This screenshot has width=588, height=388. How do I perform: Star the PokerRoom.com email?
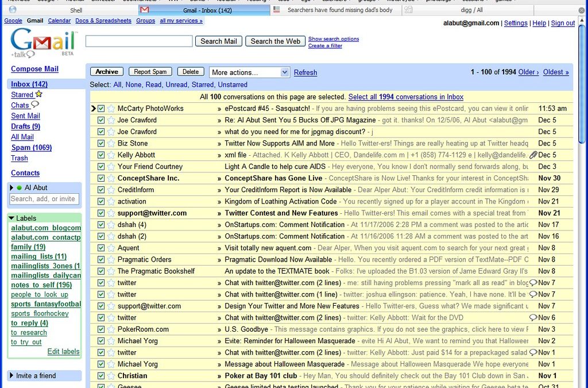pyautogui.click(x=111, y=330)
